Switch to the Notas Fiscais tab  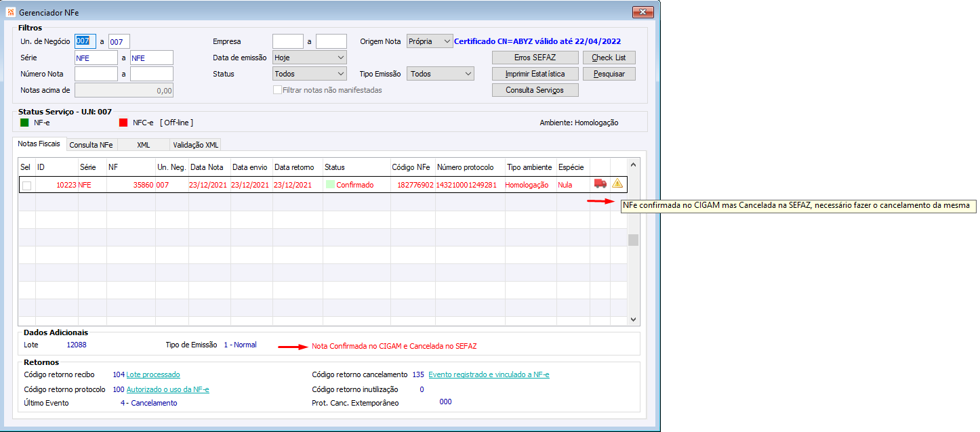(x=39, y=144)
